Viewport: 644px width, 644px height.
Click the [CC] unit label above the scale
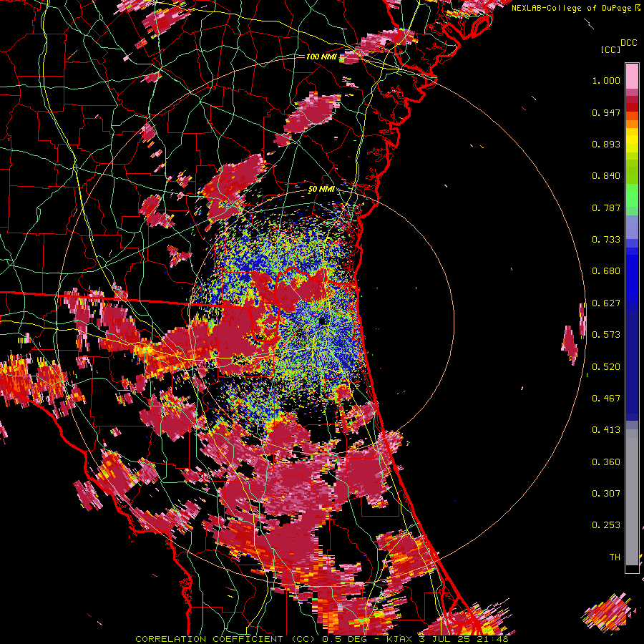[611, 49]
